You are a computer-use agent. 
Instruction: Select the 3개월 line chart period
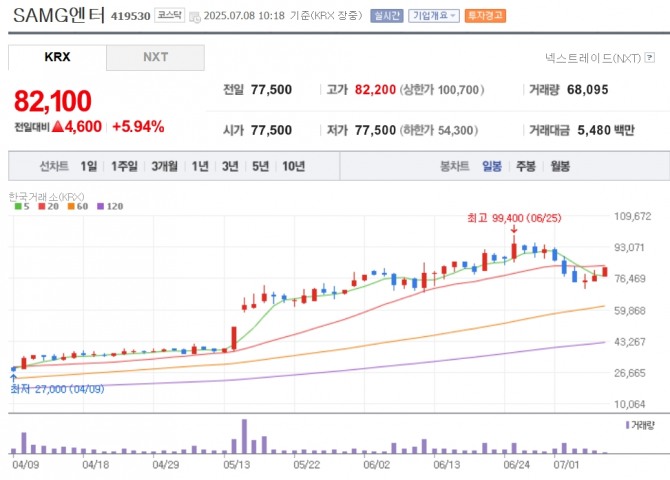click(165, 166)
